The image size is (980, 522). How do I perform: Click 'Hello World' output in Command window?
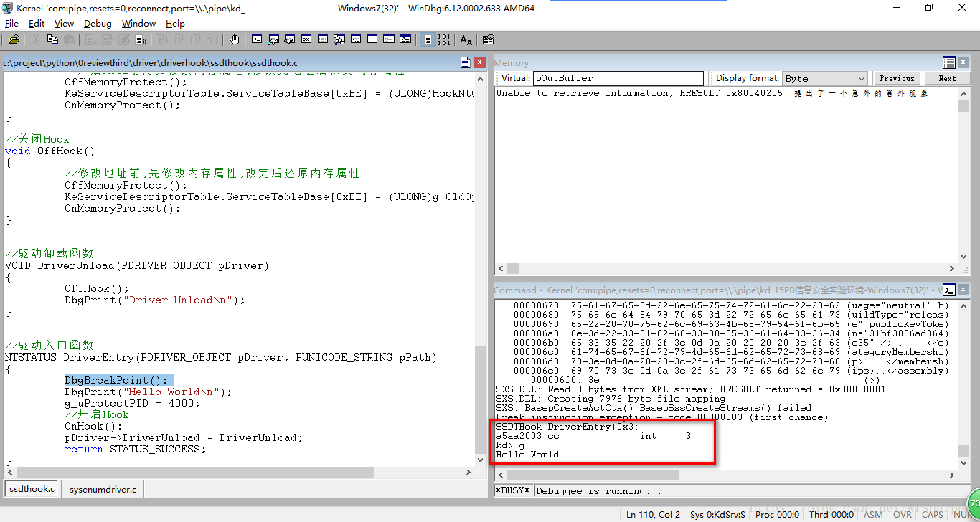point(527,454)
